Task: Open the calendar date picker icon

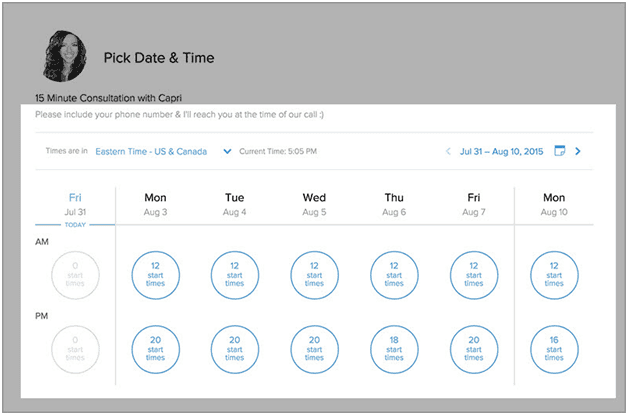Action: click(x=560, y=151)
